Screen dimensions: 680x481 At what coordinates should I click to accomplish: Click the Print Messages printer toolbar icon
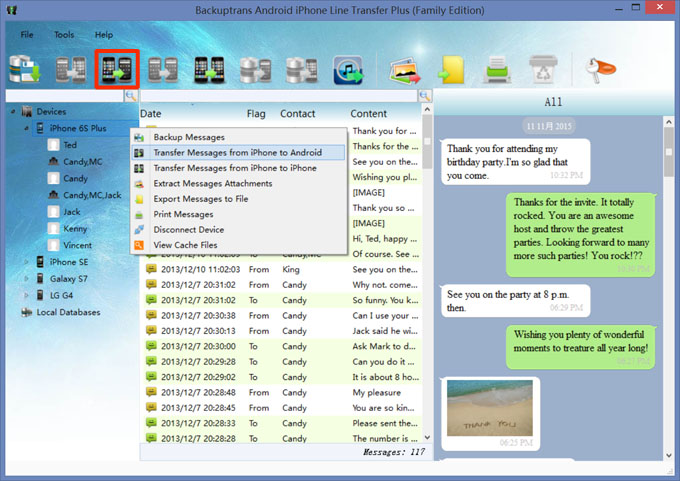tap(497, 69)
